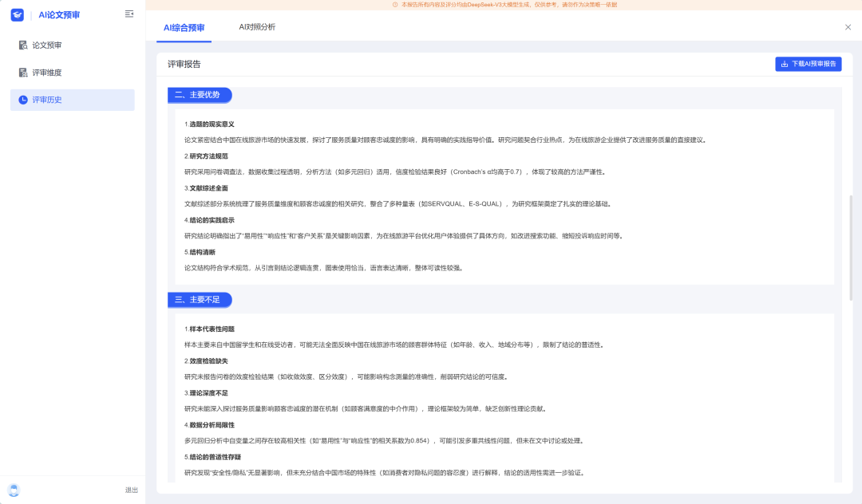This screenshot has width=862, height=504.
Task: Click the vertical scrollbar of the report
Action: 851,247
